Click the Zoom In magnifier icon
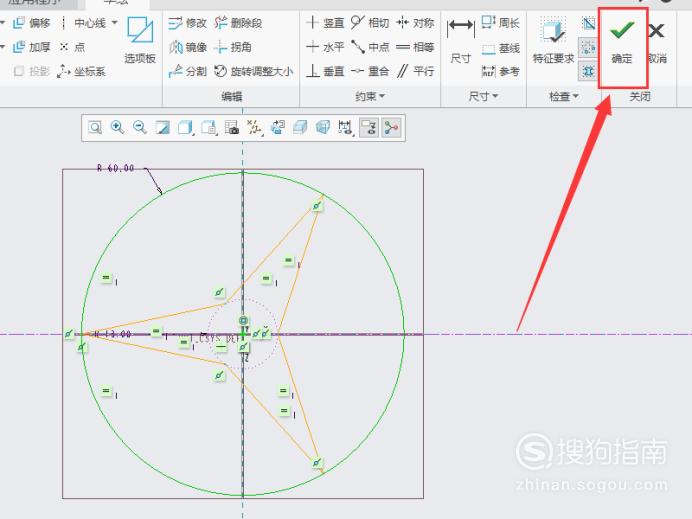 [117, 128]
